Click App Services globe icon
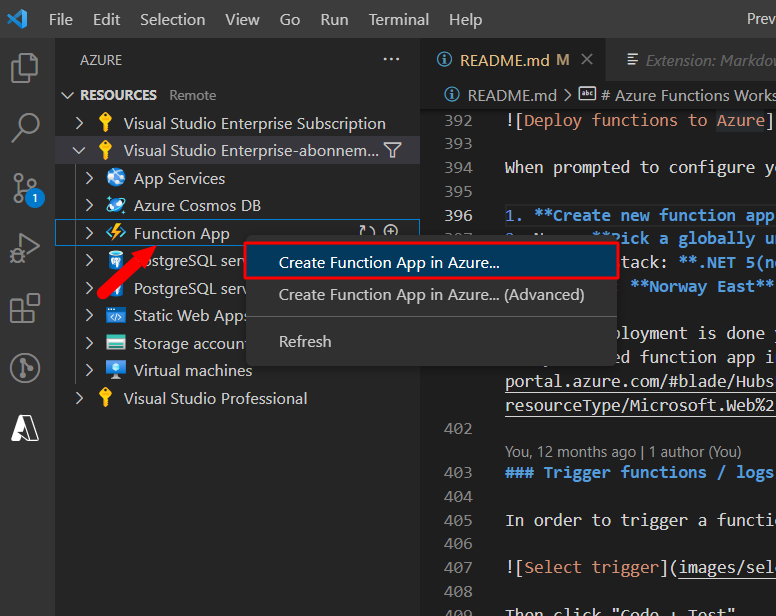 (x=116, y=178)
